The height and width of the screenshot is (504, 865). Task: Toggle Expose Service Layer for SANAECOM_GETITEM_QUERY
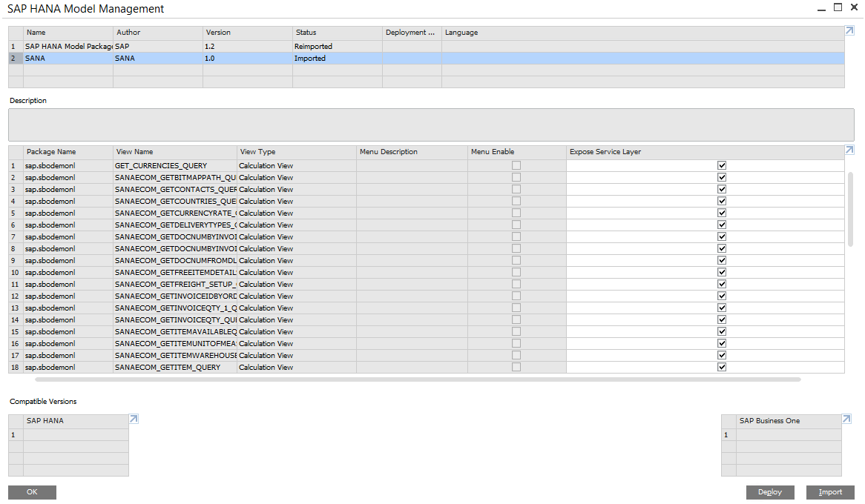(721, 367)
